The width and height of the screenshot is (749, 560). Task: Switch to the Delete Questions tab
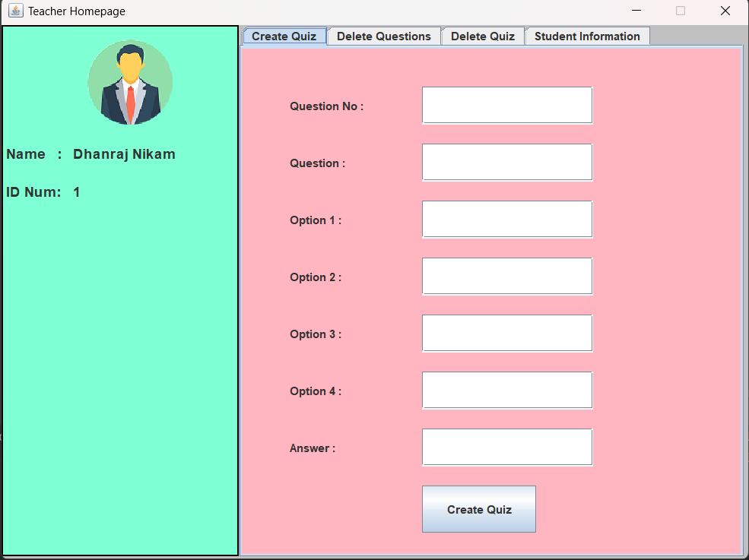(384, 36)
